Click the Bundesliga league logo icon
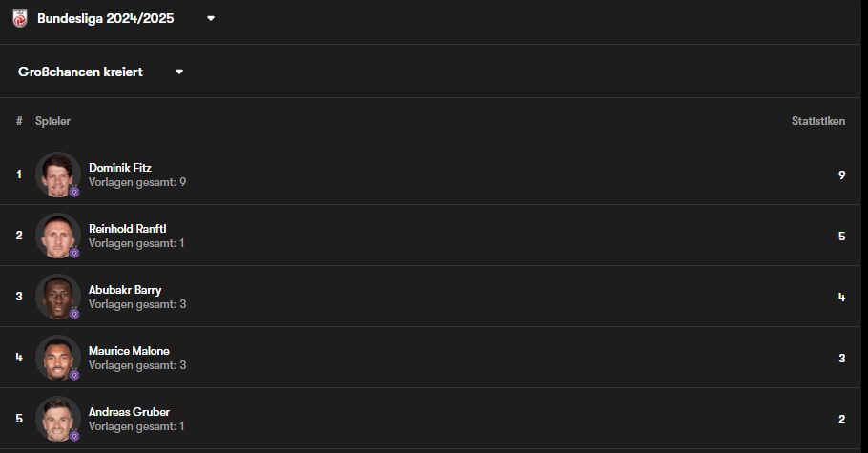Image resolution: width=868 pixels, height=453 pixels. pos(20,18)
